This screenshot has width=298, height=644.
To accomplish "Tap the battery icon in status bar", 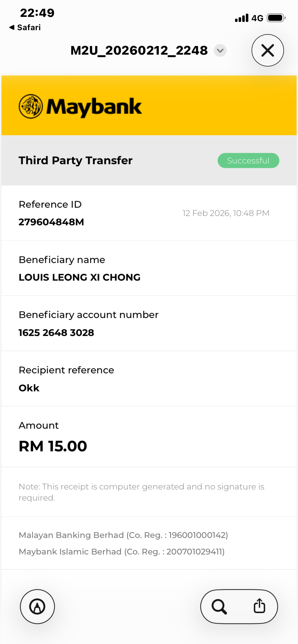I will [276, 18].
